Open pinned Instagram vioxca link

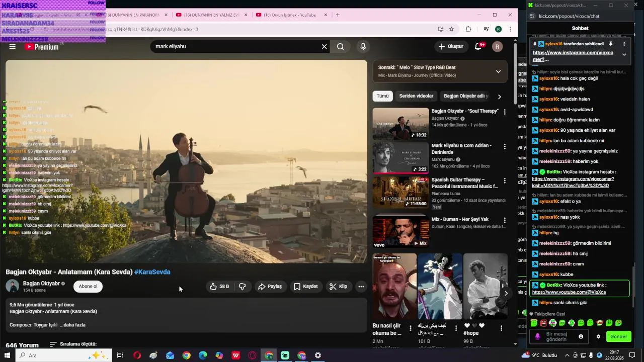click(573, 56)
